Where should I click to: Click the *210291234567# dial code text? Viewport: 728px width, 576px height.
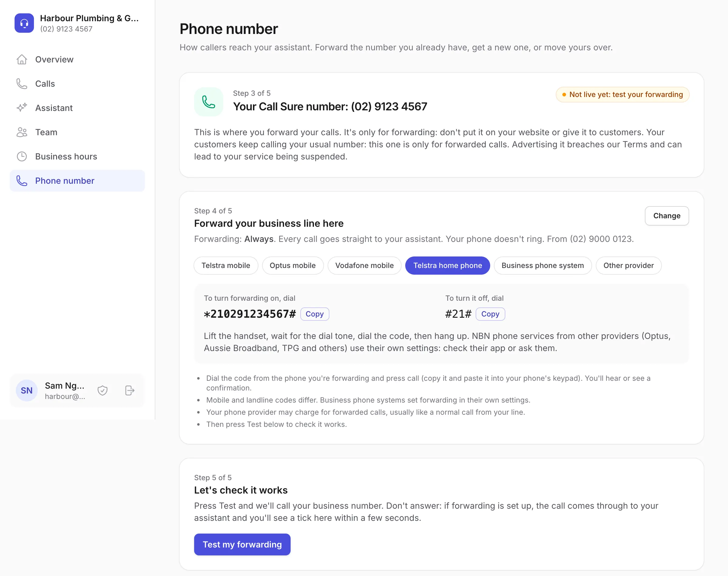250,314
